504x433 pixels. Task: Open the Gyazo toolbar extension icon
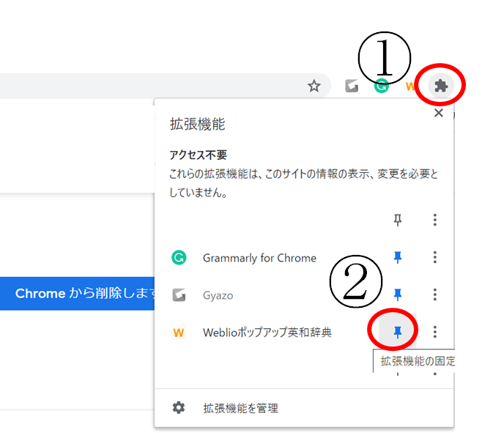[x=352, y=86]
